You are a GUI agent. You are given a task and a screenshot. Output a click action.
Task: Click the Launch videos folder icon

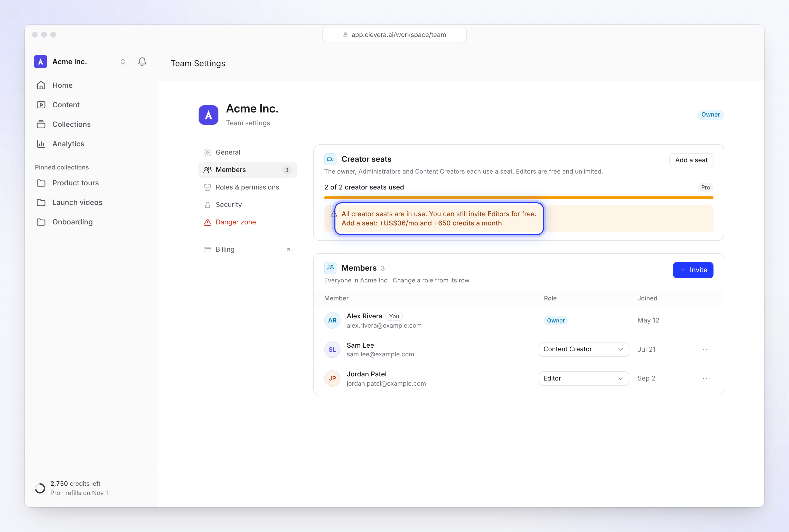[41, 203]
